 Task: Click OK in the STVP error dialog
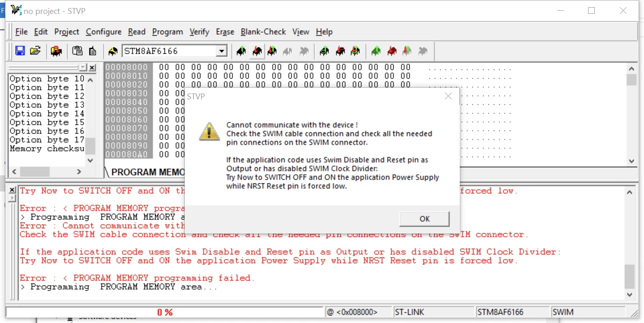point(424,219)
